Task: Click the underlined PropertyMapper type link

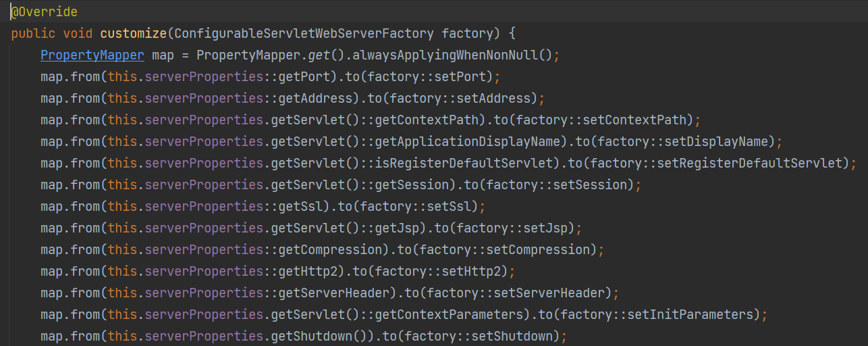Action: tap(92, 55)
